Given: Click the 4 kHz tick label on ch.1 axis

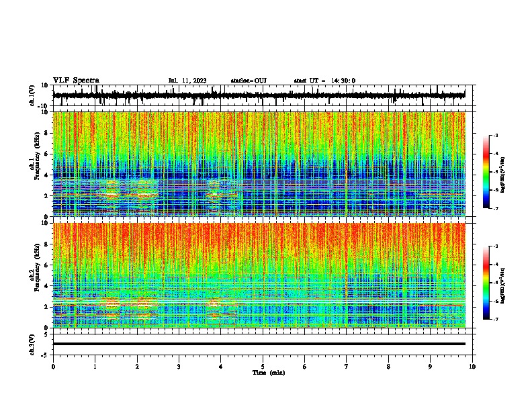Looking at the screenshot, I should click(x=47, y=175).
